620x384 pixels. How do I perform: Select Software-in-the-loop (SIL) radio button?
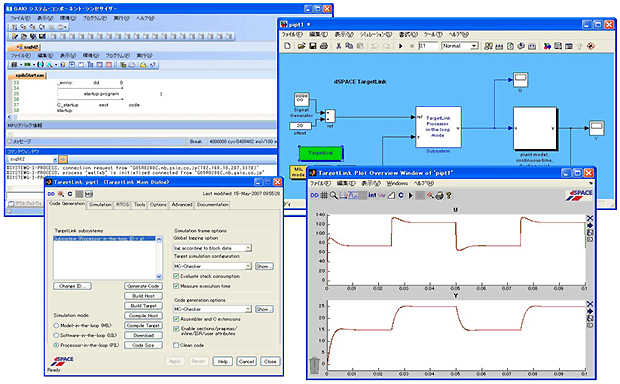pyautogui.click(x=56, y=335)
